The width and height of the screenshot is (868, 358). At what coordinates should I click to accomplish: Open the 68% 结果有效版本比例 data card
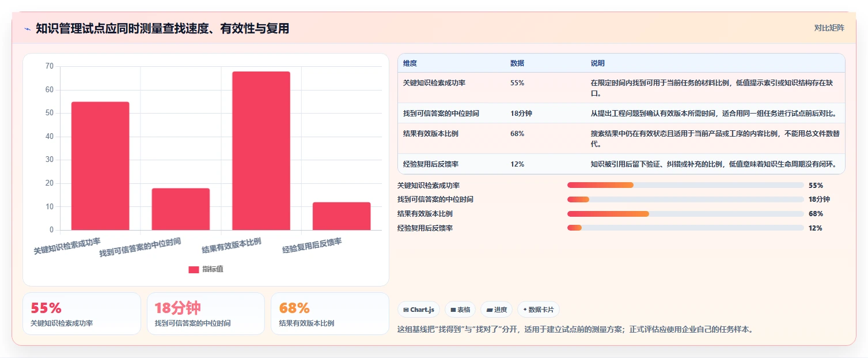click(x=330, y=314)
